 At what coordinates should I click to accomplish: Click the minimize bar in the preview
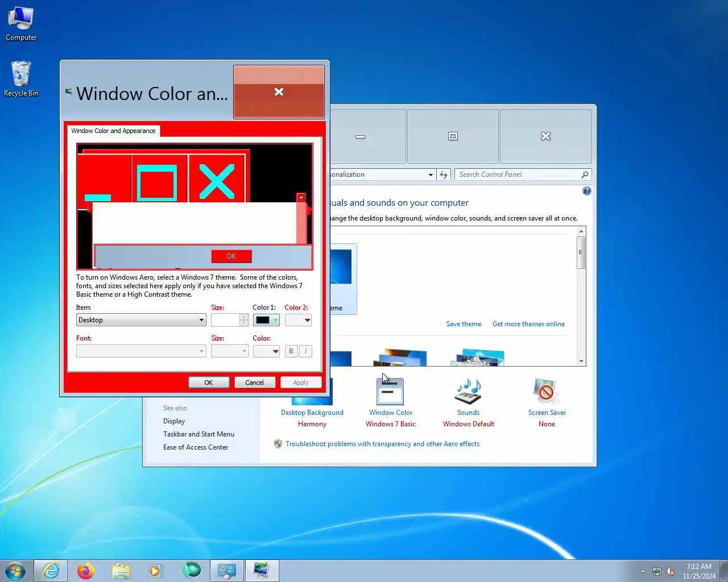coord(98,198)
